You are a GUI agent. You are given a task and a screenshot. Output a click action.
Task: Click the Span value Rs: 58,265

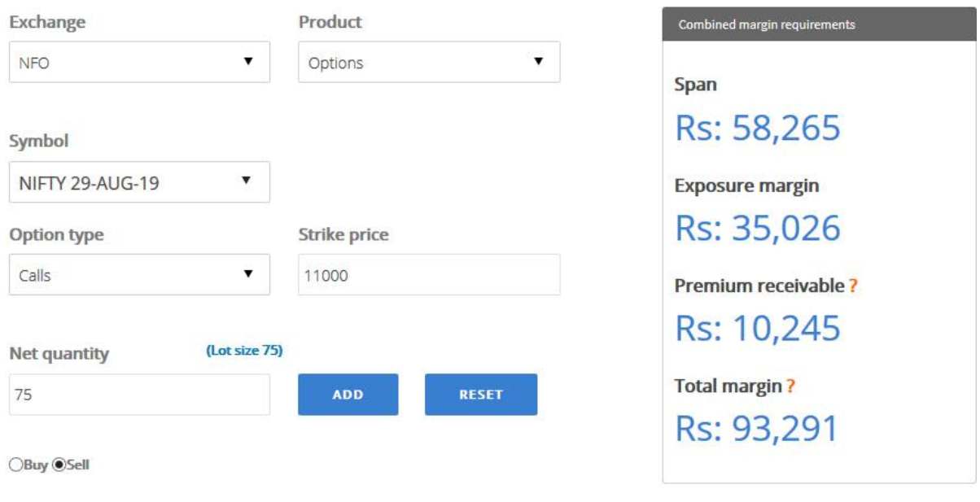757,128
